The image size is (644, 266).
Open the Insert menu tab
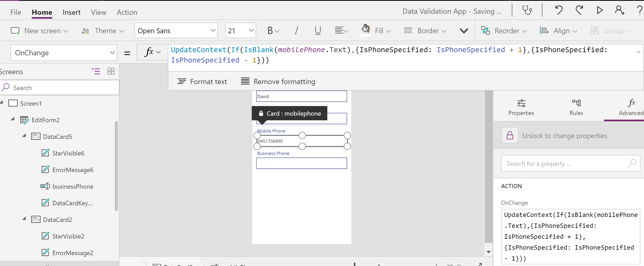(71, 12)
